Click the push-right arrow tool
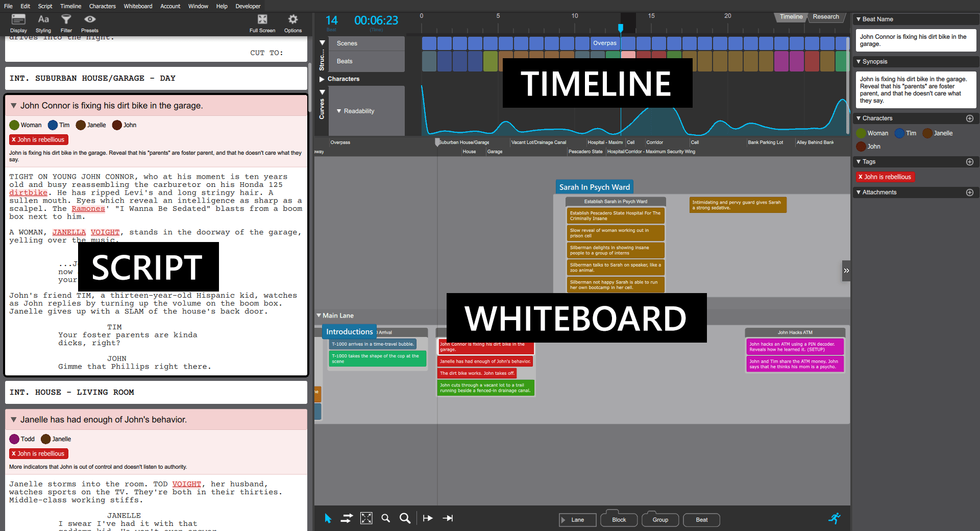980x531 pixels. pyautogui.click(x=428, y=519)
